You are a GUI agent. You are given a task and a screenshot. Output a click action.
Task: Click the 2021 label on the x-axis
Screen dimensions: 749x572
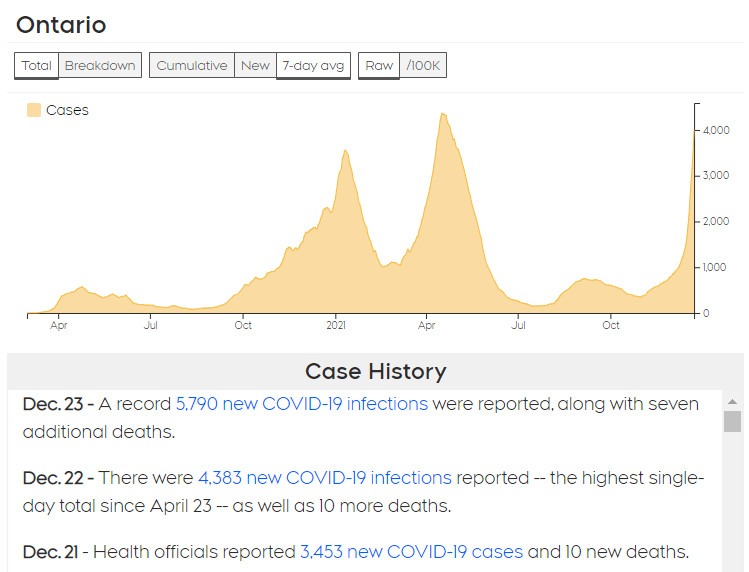336,325
